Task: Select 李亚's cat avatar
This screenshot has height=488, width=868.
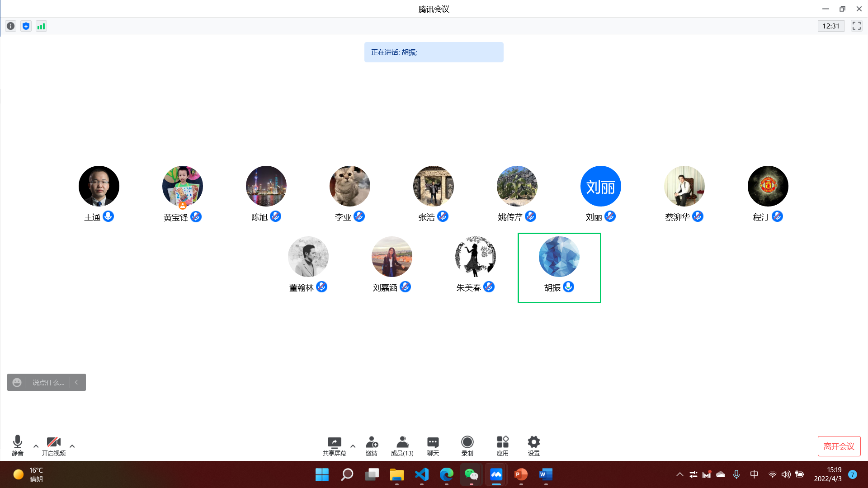Action: point(350,186)
